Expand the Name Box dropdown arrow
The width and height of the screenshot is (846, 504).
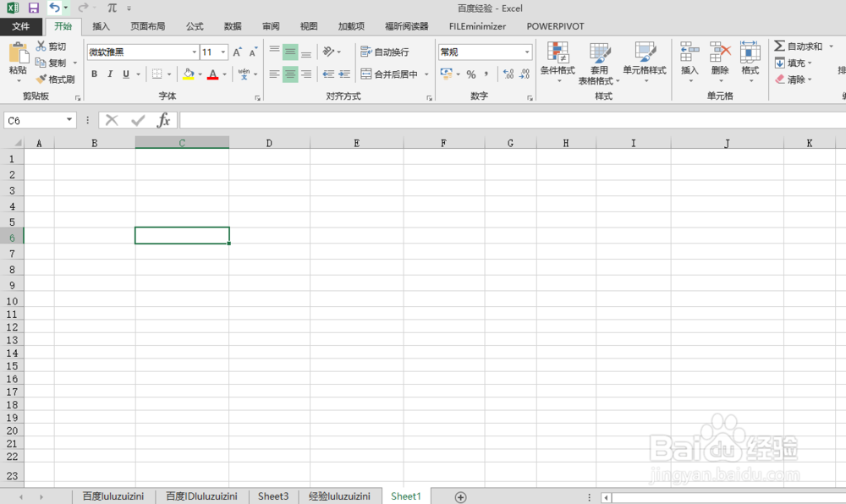tap(69, 120)
